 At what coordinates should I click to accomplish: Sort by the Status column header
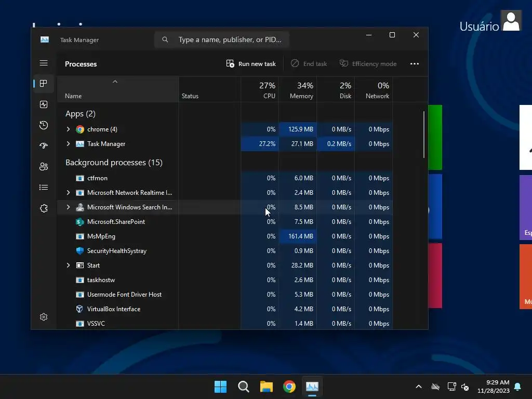point(210,90)
